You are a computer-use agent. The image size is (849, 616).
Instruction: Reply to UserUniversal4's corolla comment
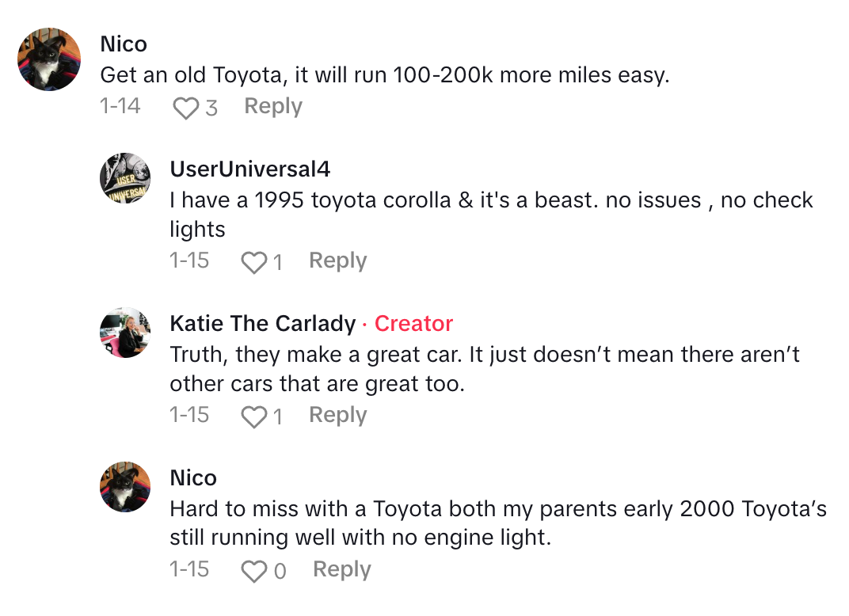[x=338, y=260]
